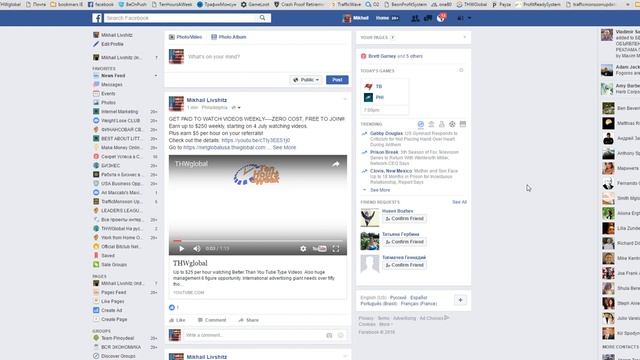640x360 pixels.
Task: Switch to the Photo/Video composer tab
Action: [x=186, y=37]
